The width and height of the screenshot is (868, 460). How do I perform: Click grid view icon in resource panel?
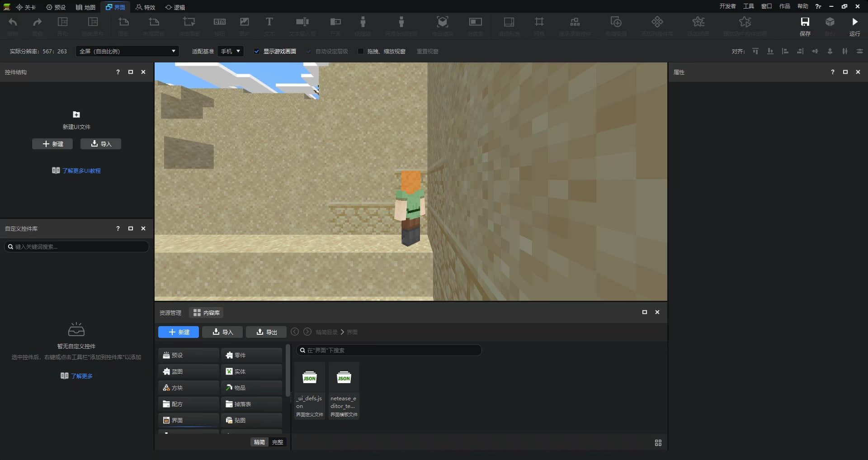point(658,443)
